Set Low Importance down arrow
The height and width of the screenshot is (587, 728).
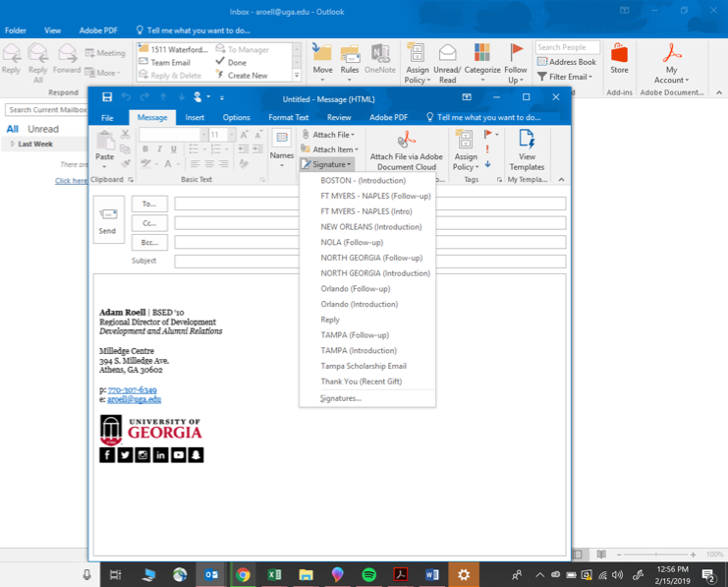(487, 163)
